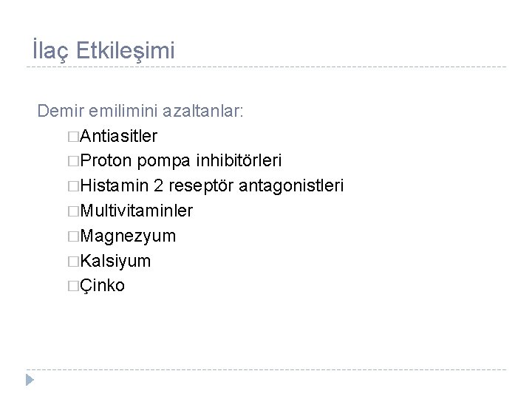Select the Çinko list item
The image size is (532, 399).
[103, 286]
